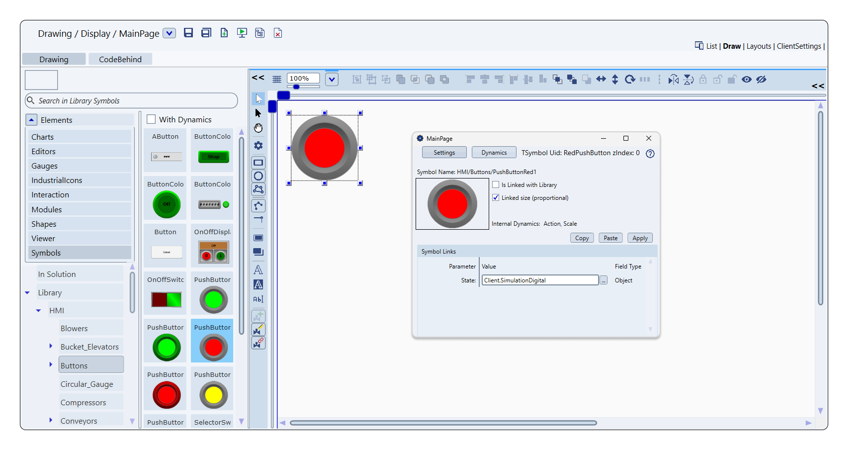The image size is (868, 450).
Task: Select the polygon drawing tool
Action: coord(259,189)
